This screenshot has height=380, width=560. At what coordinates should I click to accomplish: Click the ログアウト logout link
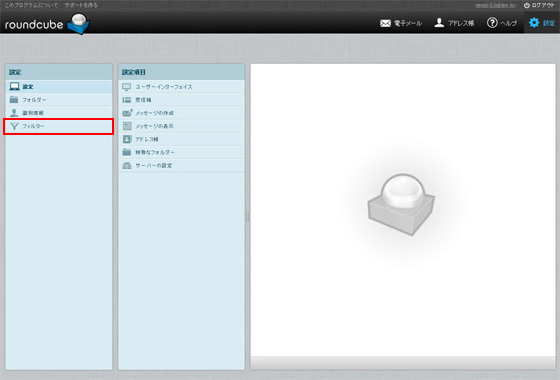[x=539, y=5]
